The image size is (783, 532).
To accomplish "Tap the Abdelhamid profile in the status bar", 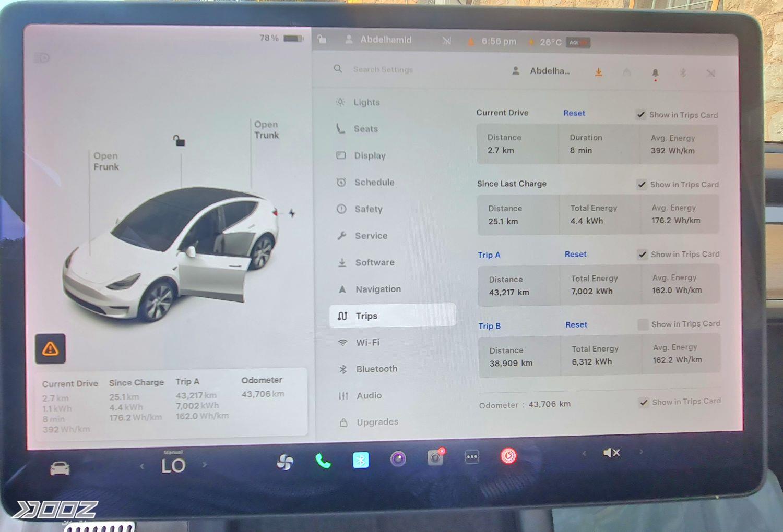I will pyautogui.click(x=379, y=40).
